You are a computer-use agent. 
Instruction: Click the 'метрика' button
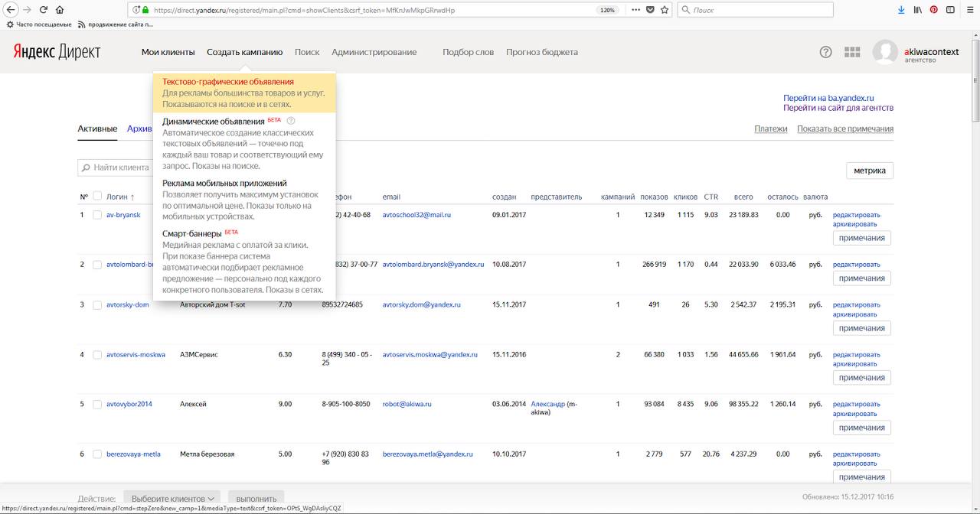tap(870, 171)
